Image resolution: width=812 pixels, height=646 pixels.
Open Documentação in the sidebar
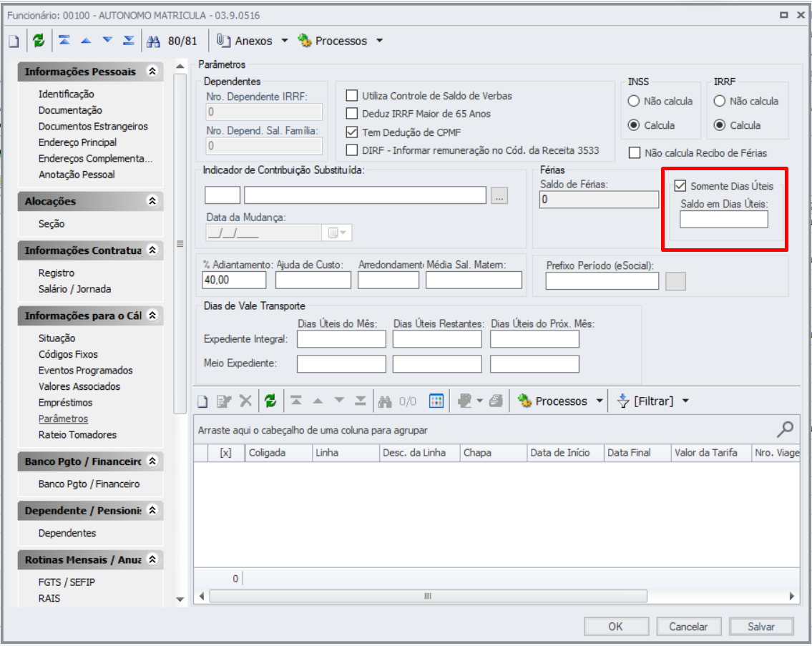click(x=70, y=110)
